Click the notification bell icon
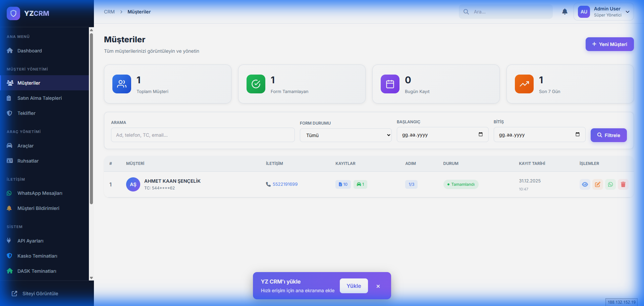Image resolution: width=644 pixels, height=306 pixels. pyautogui.click(x=565, y=12)
